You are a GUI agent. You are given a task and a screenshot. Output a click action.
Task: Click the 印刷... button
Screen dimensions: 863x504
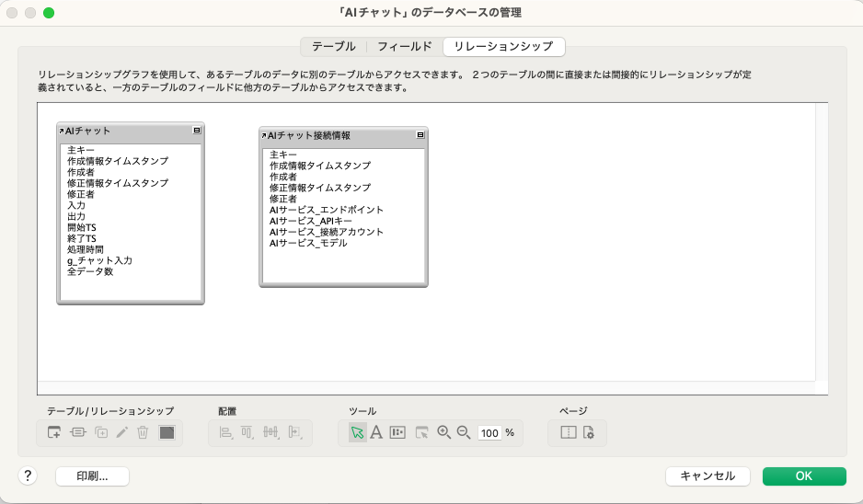(x=92, y=476)
